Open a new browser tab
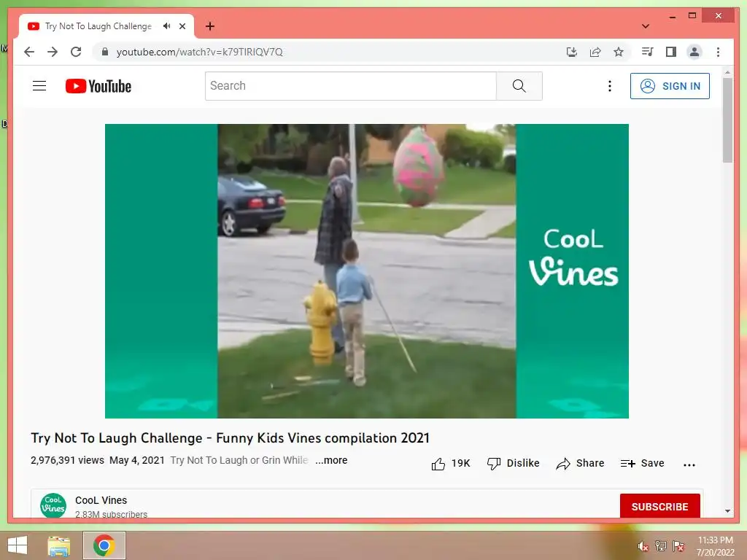 click(x=210, y=26)
